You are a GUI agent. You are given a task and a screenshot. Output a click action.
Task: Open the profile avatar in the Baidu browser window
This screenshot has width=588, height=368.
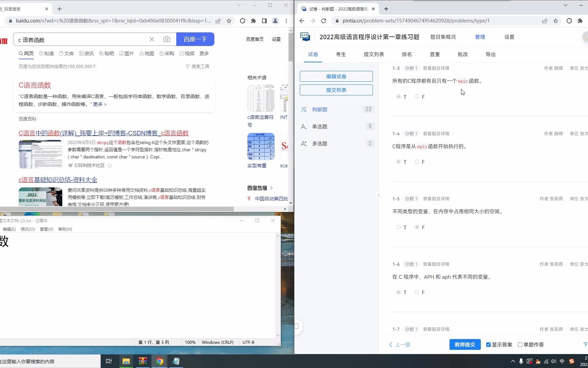[275, 21]
